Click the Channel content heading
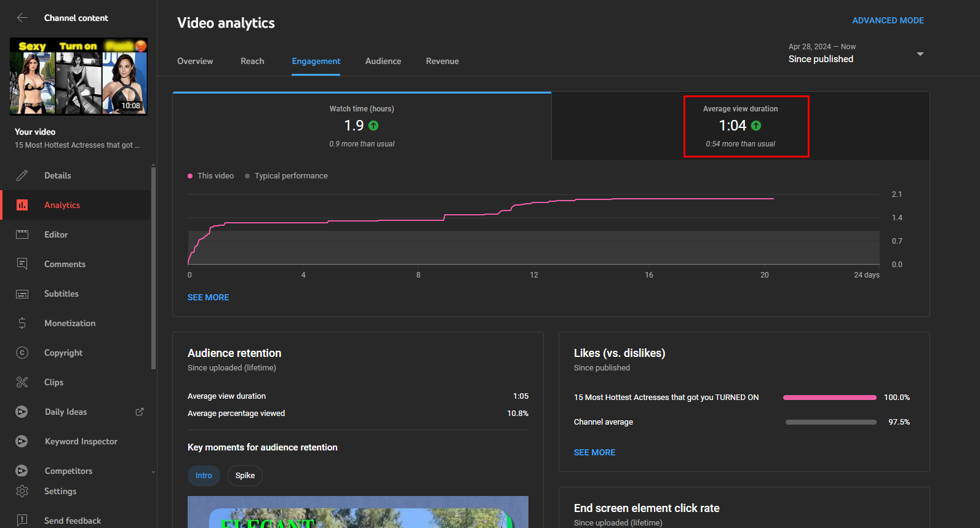This screenshot has height=528, width=980. point(76,18)
